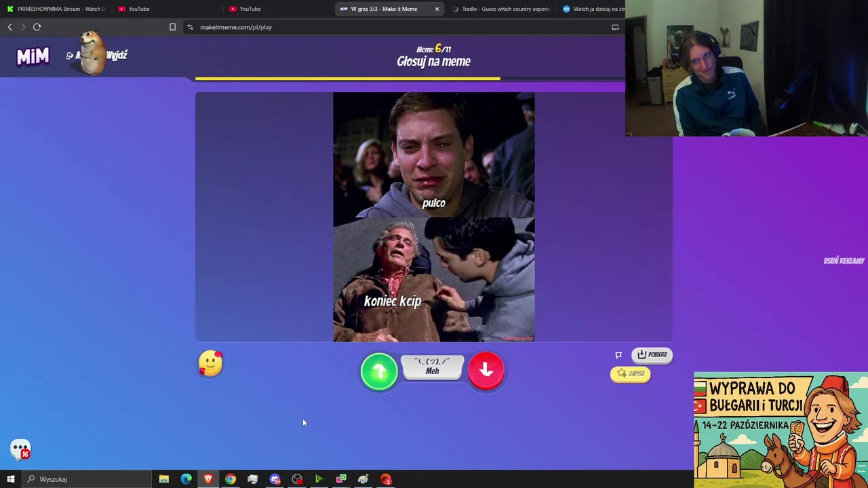Open Google Chrome from taskbar
Image resolution: width=868 pixels, height=488 pixels.
point(231,479)
